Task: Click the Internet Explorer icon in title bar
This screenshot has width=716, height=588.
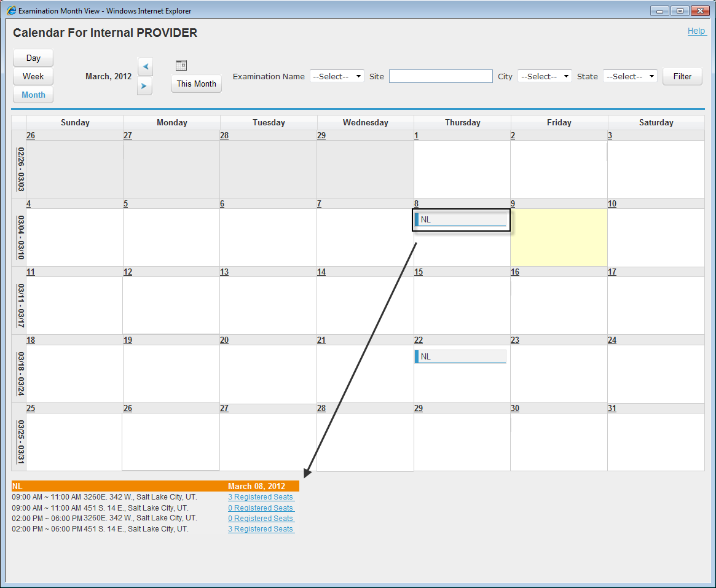Action: [11, 11]
